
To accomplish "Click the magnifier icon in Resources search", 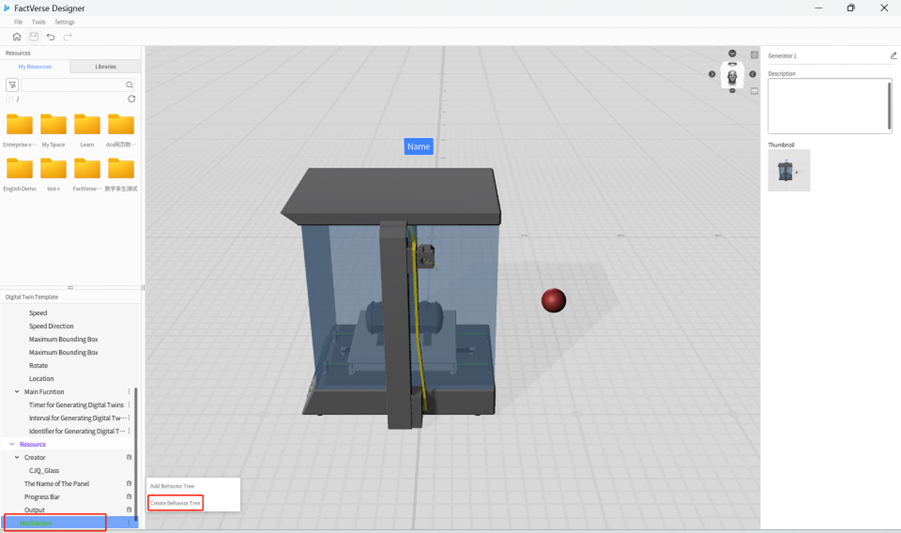I will coord(129,85).
